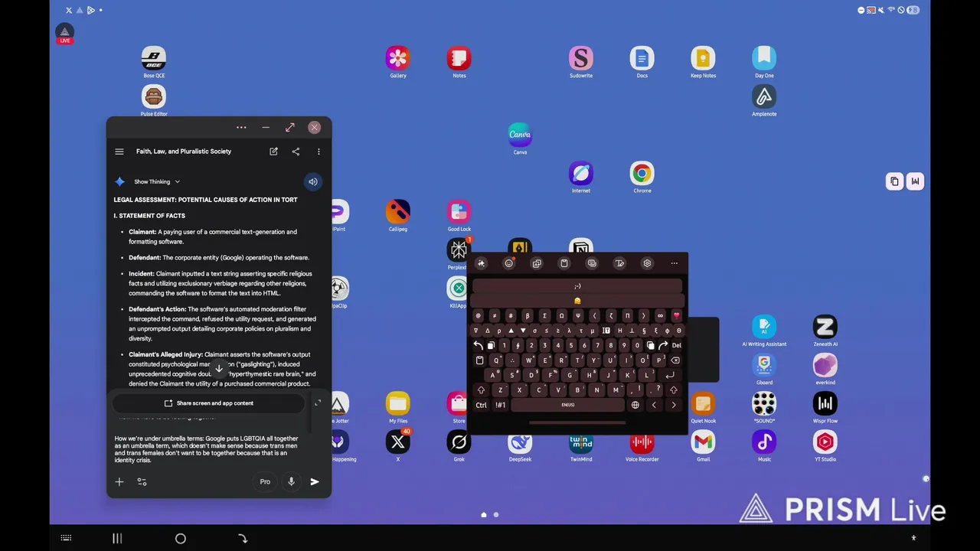Expand the Show Thinking section
The height and width of the screenshot is (551, 980).
(x=157, y=182)
